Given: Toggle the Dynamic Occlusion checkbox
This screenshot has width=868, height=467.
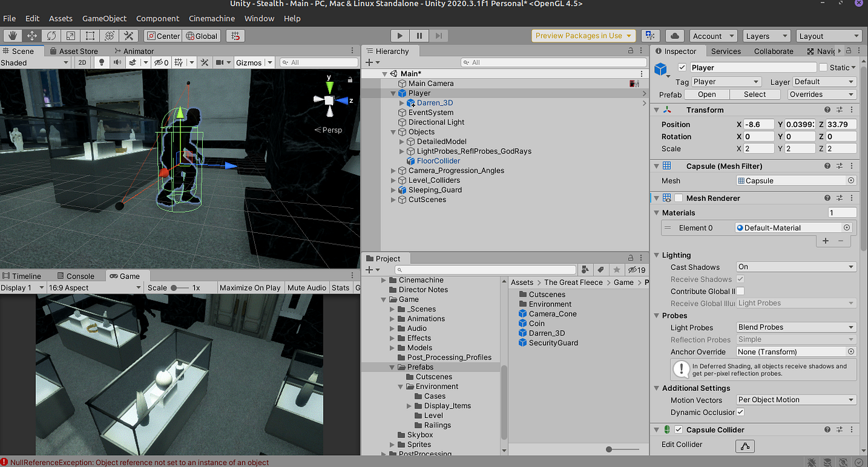Looking at the screenshot, I should (x=740, y=412).
